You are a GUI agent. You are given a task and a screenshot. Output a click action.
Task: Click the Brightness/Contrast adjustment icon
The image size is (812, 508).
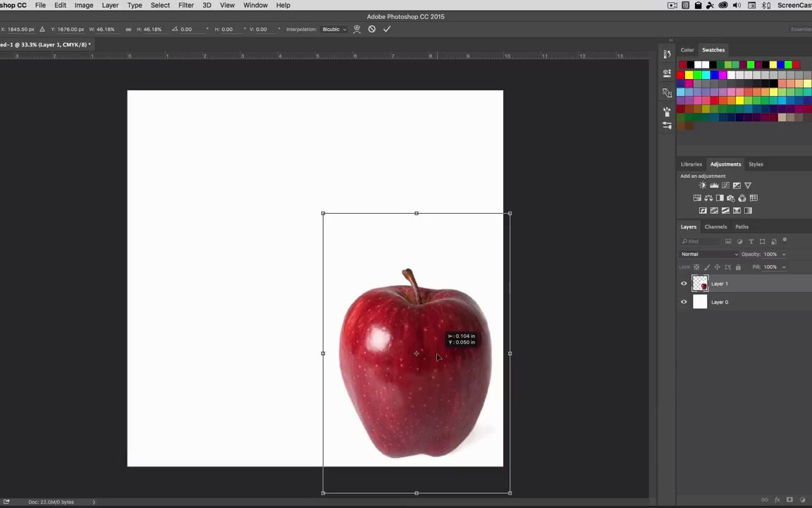click(702, 185)
